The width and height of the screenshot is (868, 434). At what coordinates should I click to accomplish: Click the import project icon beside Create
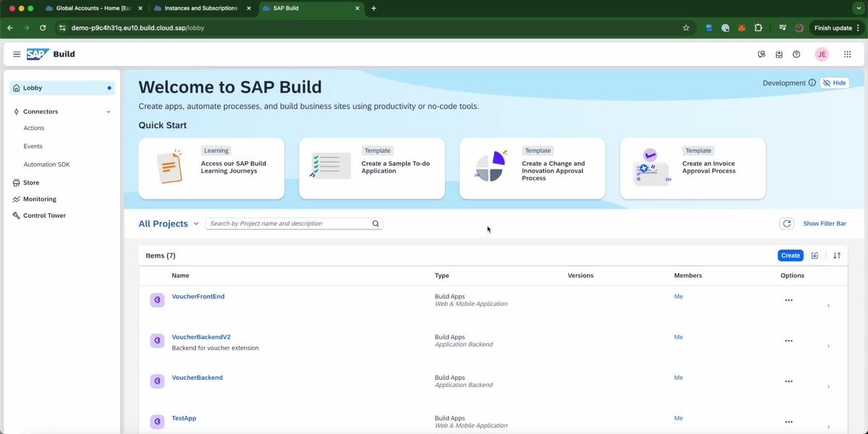pyautogui.click(x=815, y=255)
